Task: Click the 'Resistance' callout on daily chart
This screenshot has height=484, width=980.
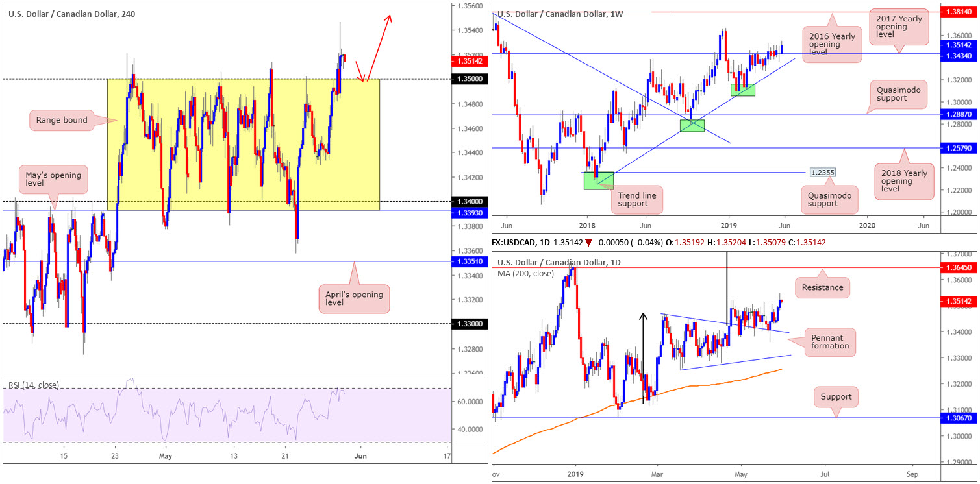Action: tap(823, 287)
